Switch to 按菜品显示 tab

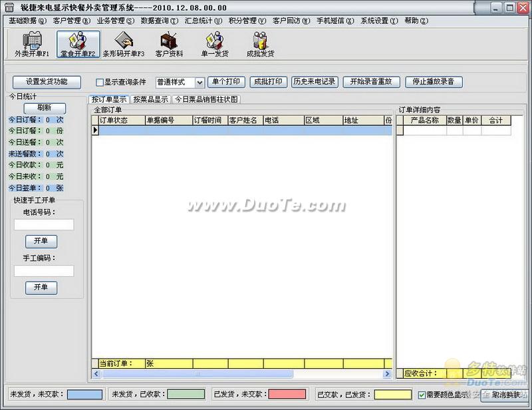[x=150, y=99]
